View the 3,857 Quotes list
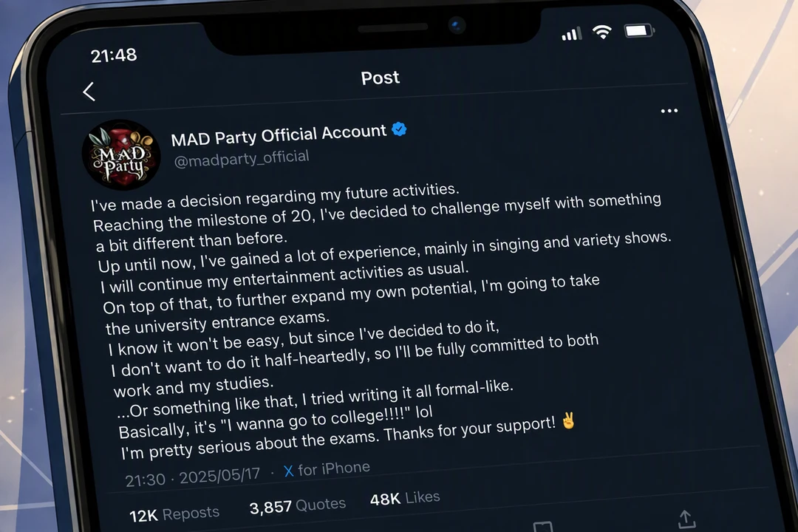Viewport: 798px width, 532px height. tap(297, 505)
